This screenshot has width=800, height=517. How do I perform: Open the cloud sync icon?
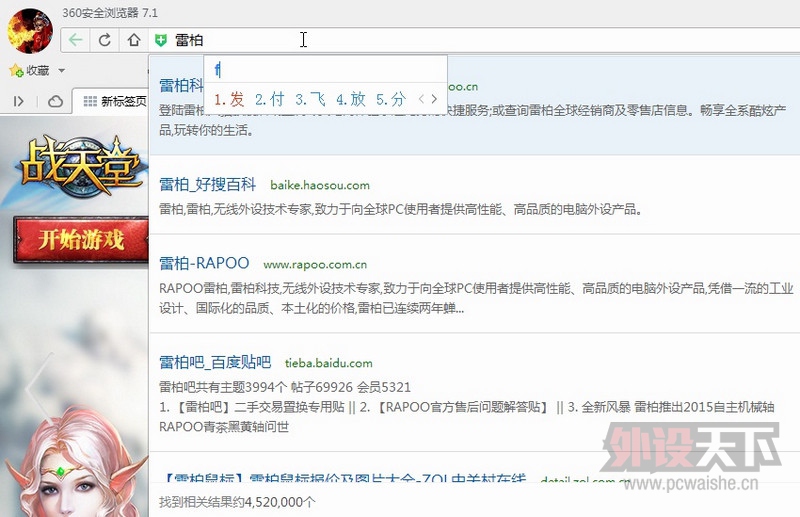pos(55,101)
